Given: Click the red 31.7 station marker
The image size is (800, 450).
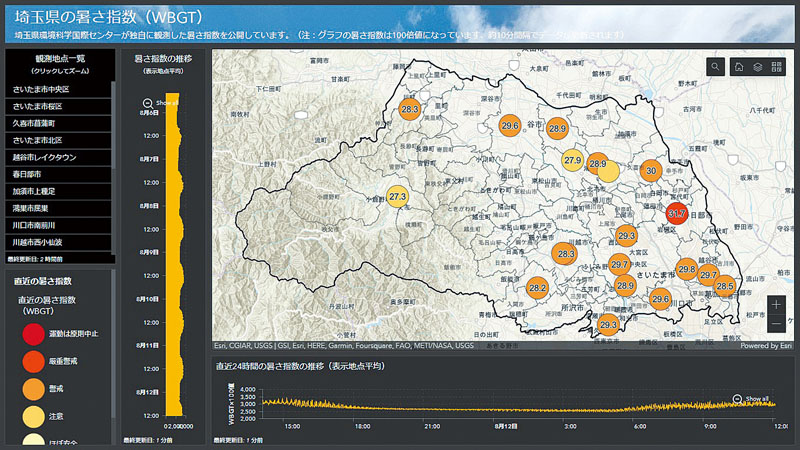Looking at the screenshot, I should tap(676, 214).
